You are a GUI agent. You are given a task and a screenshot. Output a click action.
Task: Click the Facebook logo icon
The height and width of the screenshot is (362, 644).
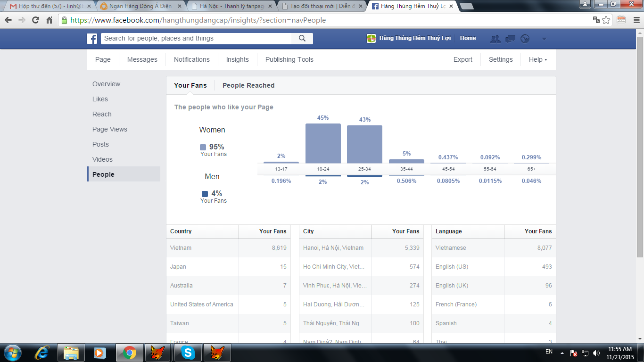tap(92, 39)
